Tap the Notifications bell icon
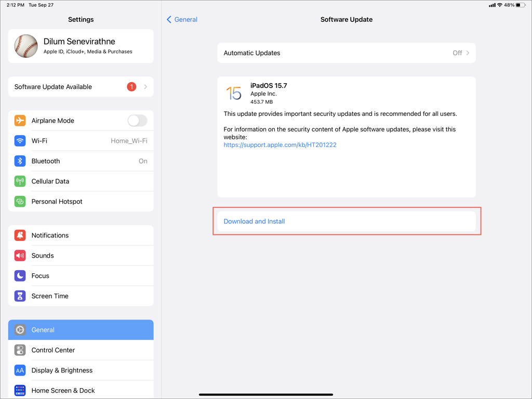The width and height of the screenshot is (532, 399). coord(20,235)
